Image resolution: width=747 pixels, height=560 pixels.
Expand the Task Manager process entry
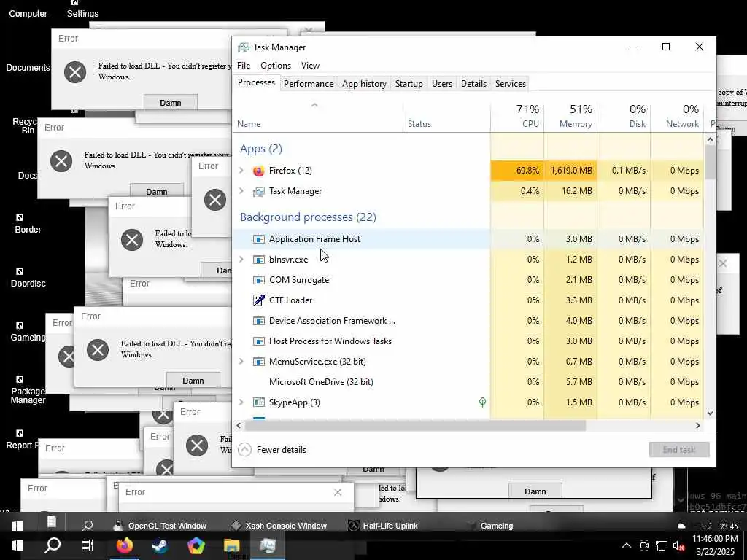(x=241, y=191)
